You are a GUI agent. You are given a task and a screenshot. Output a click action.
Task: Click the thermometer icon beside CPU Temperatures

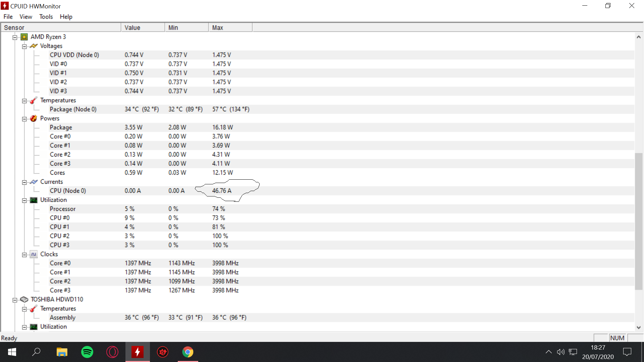coord(34,100)
